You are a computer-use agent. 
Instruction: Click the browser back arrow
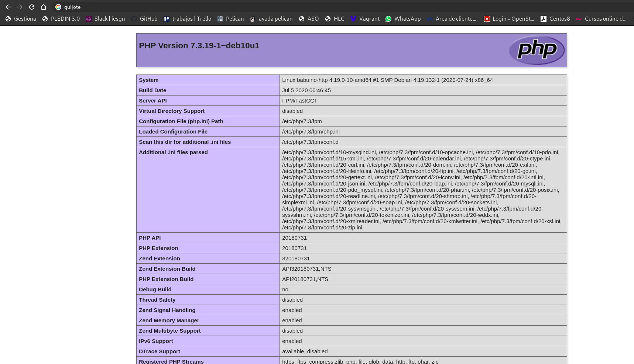tap(8, 7)
